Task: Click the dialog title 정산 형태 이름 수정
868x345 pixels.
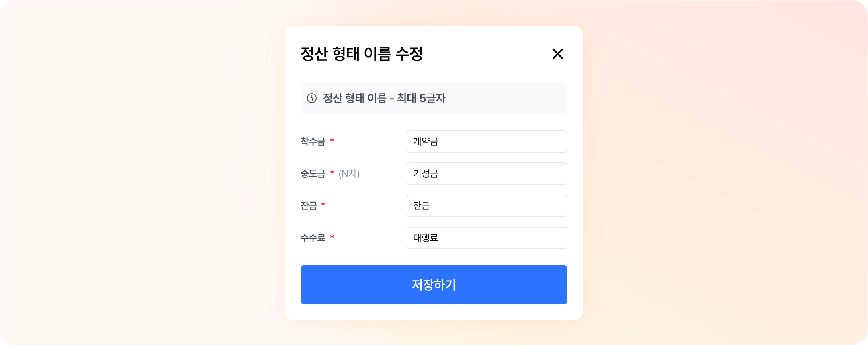Action: tap(361, 54)
